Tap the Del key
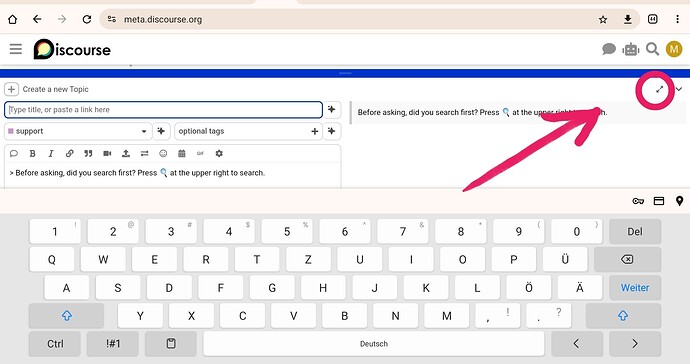 click(635, 232)
